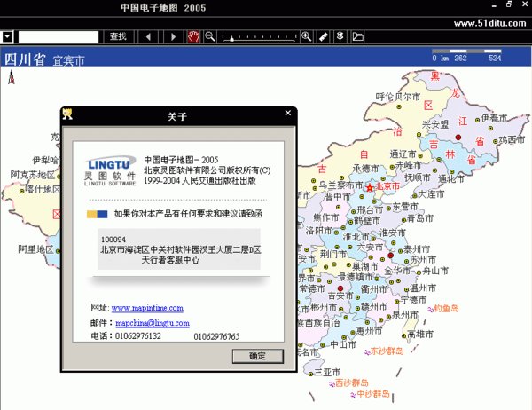This screenshot has height=410, width=532.
Task: Select 泉州市 on the map
Action: [x=405, y=315]
